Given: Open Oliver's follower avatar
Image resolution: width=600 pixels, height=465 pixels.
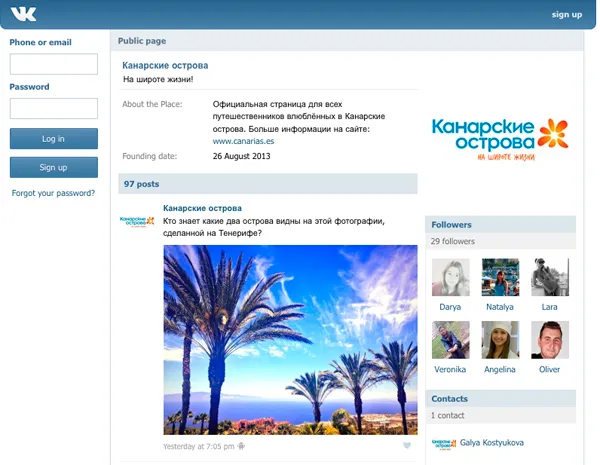Looking at the screenshot, I should click(550, 340).
